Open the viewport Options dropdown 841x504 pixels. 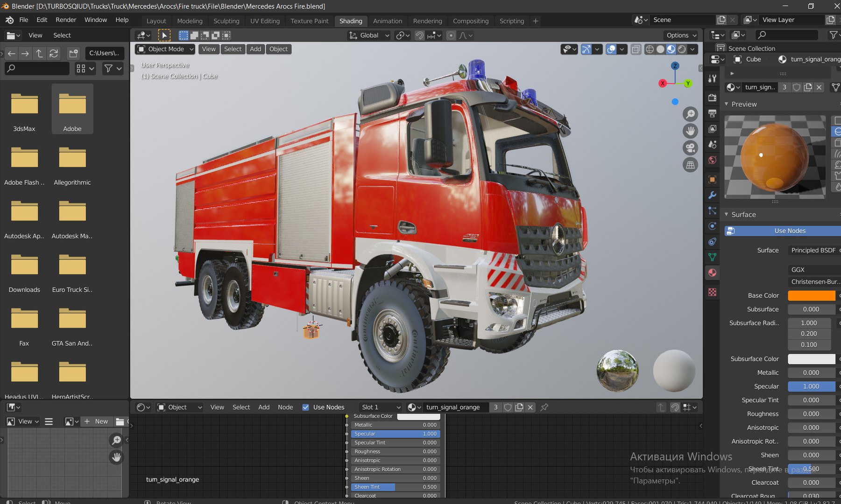pos(681,35)
